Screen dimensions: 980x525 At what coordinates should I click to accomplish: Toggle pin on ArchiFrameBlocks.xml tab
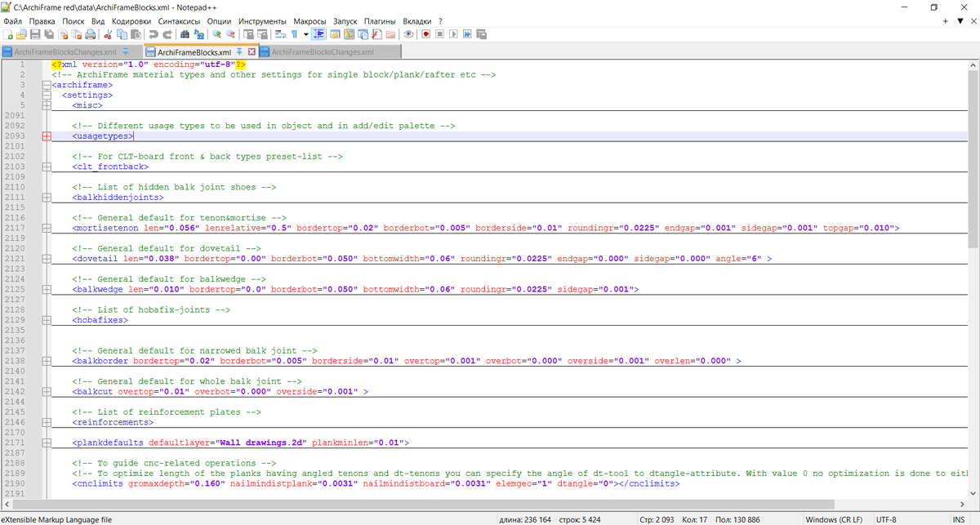click(x=240, y=51)
